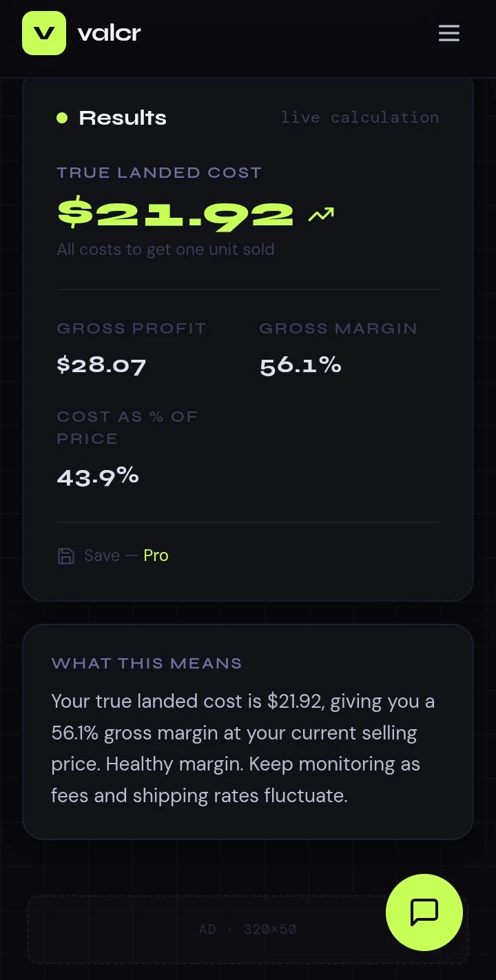Click the green Pro upgrade link
Image resolution: width=496 pixels, height=980 pixels.
[156, 555]
